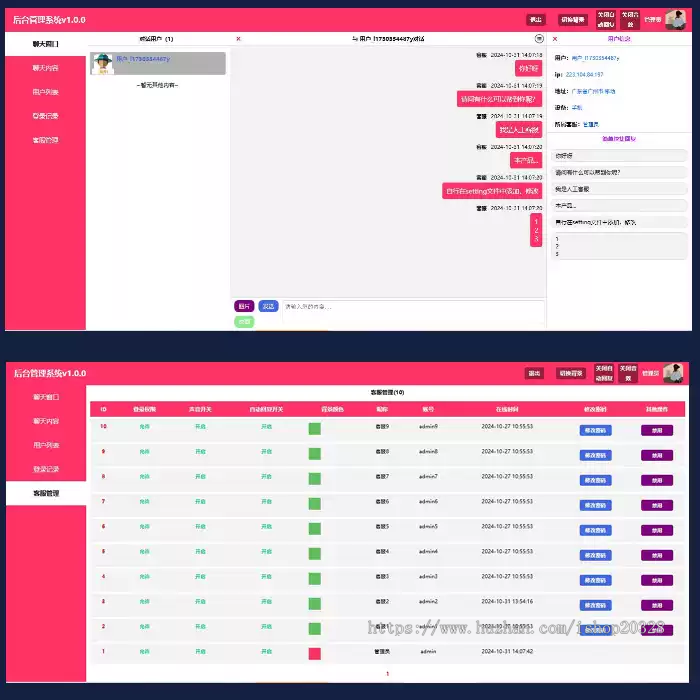The width and height of the screenshot is (700, 700).
Task: Pick red background color swatch for admin
Action: click(x=315, y=654)
